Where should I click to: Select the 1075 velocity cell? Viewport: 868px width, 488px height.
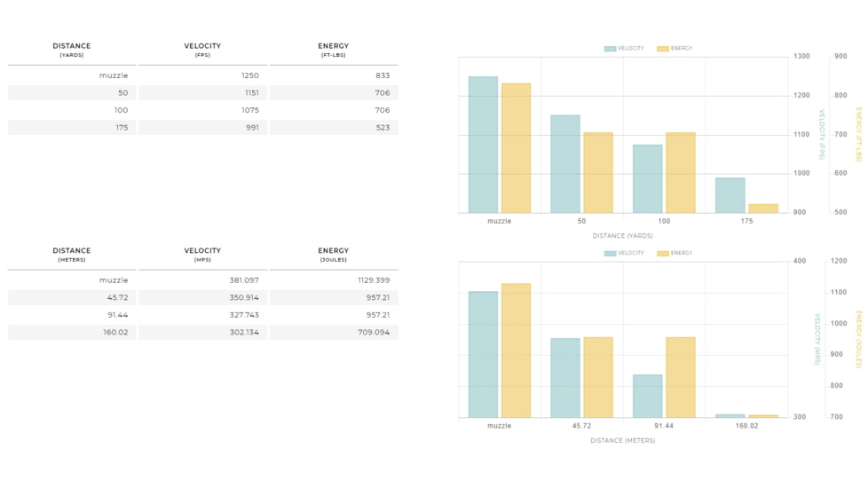[202, 110]
